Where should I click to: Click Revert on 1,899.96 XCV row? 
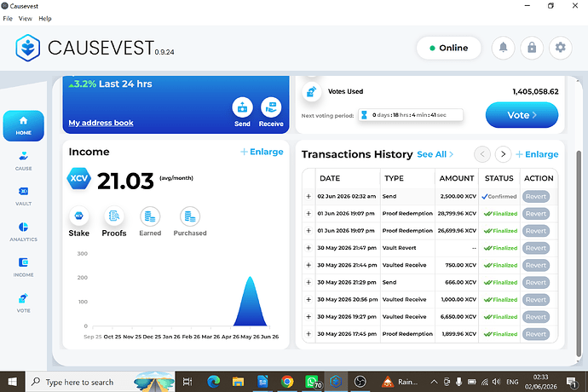coord(536,334)
